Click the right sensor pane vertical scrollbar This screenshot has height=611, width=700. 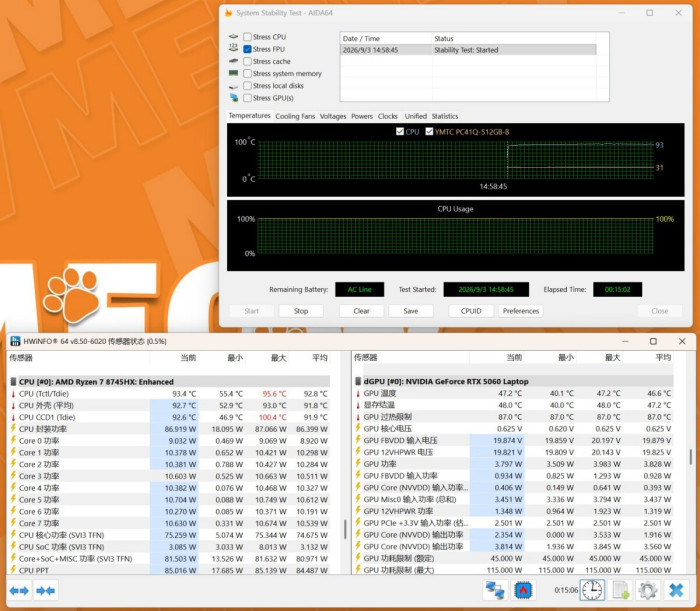(x=691, y=456)
